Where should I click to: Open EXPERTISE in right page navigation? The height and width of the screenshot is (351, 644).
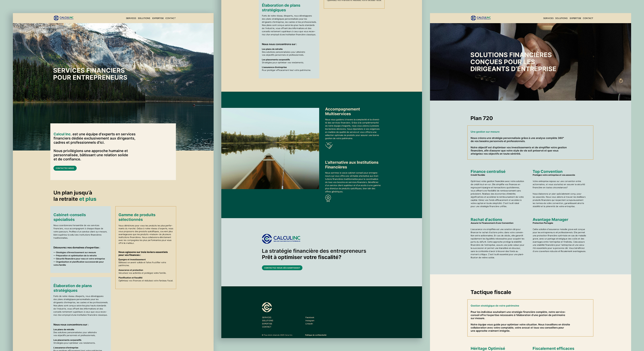pos(575,18)
